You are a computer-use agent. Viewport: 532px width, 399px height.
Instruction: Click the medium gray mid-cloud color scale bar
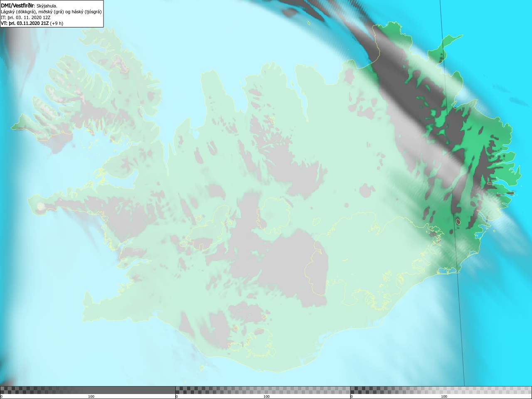click(263, 390)
